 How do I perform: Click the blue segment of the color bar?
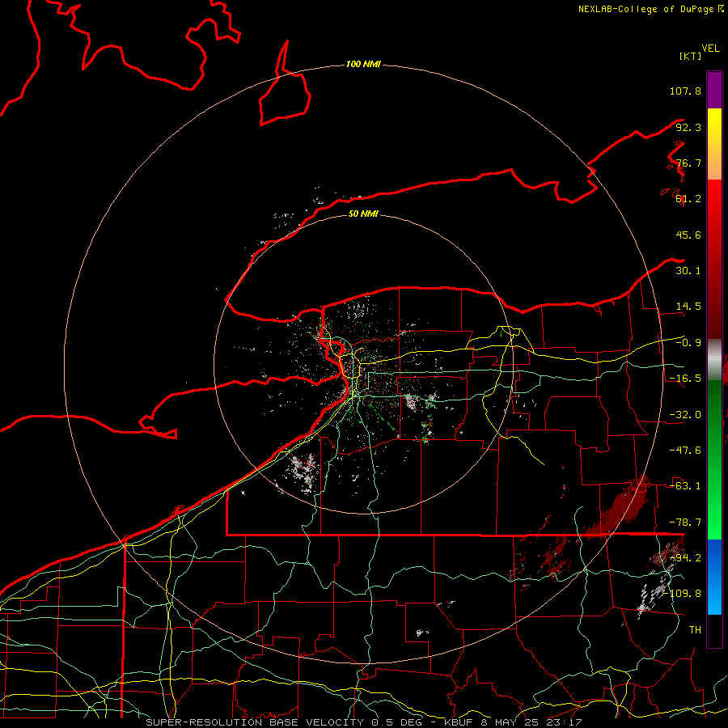point(714,577)
